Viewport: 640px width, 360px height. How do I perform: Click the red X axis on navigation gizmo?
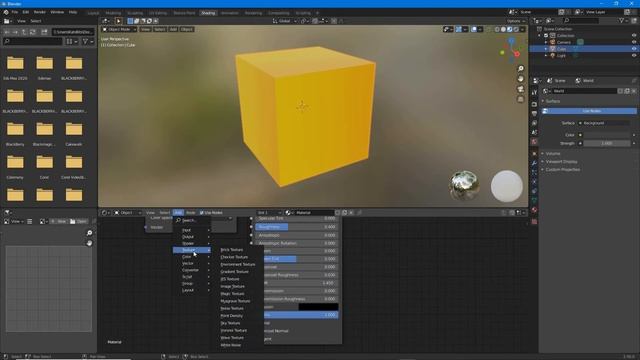pos(517,54)
